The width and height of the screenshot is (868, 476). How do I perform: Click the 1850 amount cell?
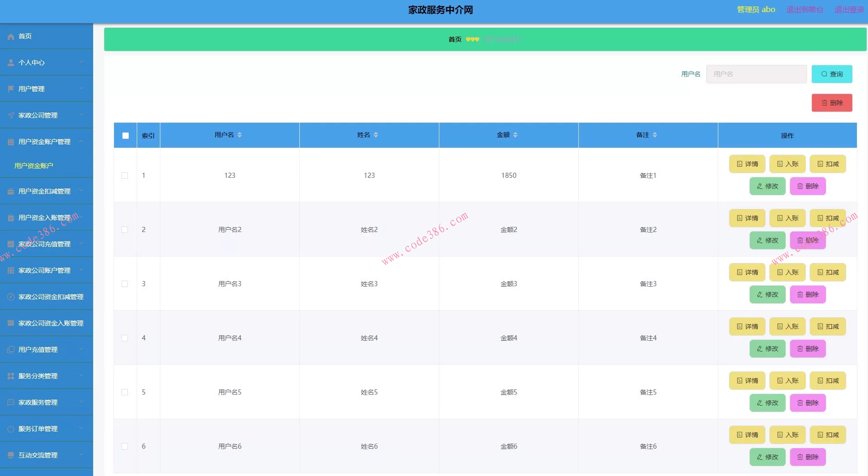509,175
